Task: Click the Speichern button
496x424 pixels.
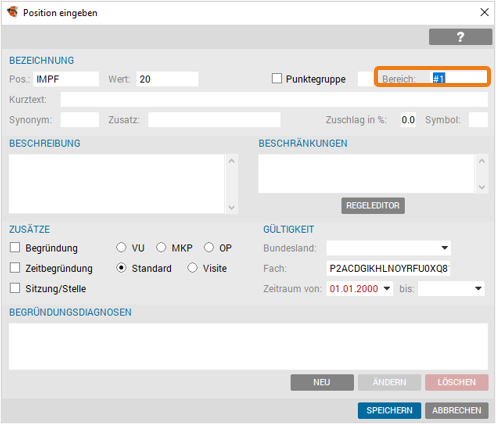Action: click(x=389, y=410)
